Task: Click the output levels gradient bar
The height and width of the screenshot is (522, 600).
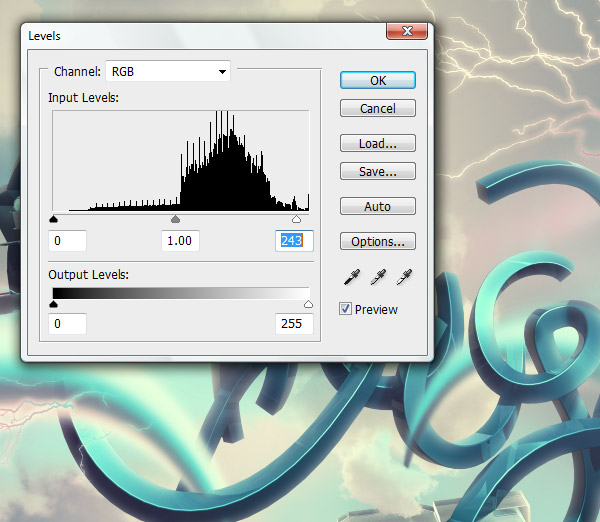Action: tap(181, 293)
